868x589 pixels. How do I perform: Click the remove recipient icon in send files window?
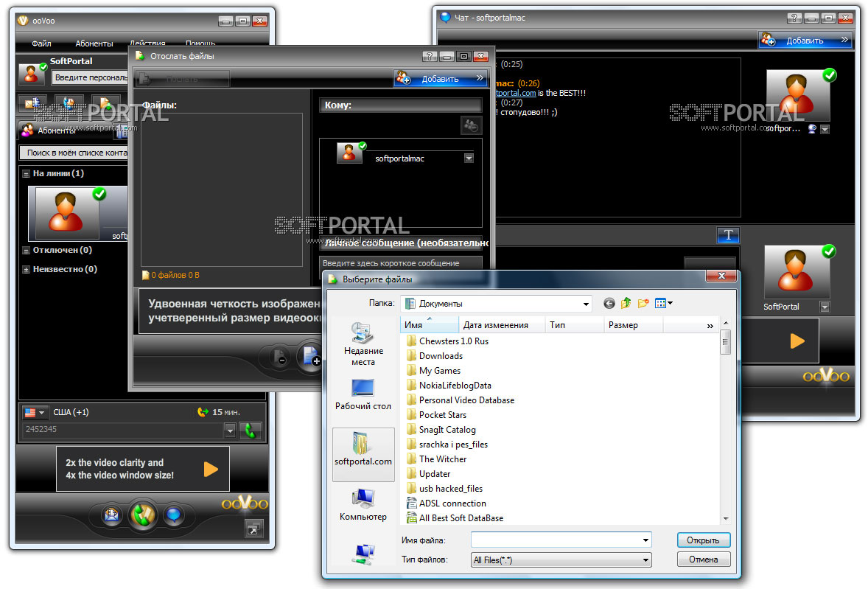tap(471, 125)
